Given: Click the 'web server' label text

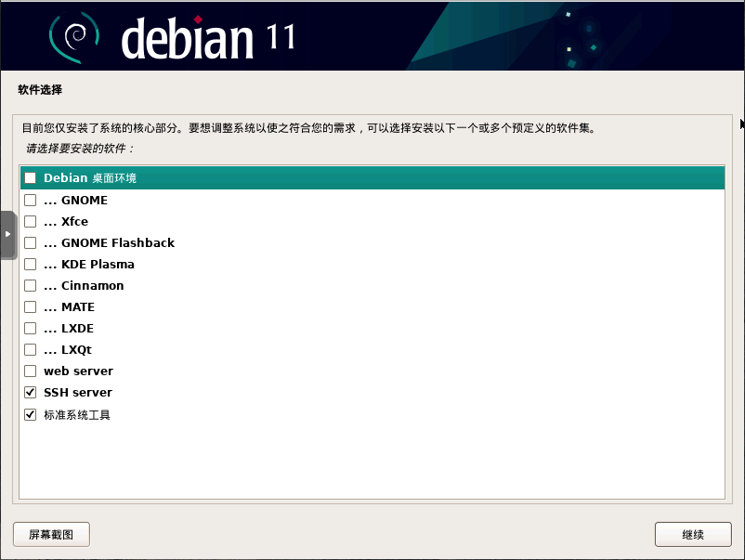Looking at the screenshot, I should pos(78,371).
